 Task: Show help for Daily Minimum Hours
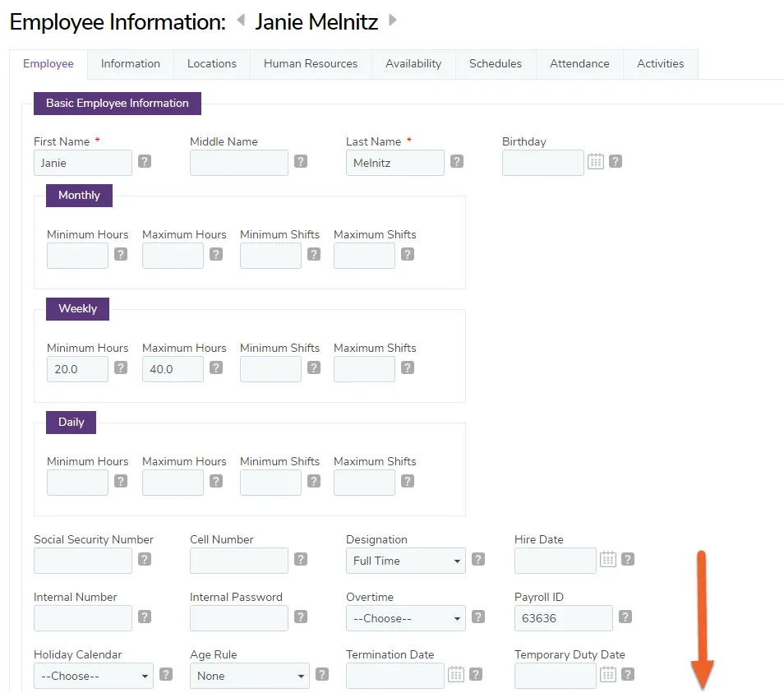pyautogui.click(x=121, y=482)
